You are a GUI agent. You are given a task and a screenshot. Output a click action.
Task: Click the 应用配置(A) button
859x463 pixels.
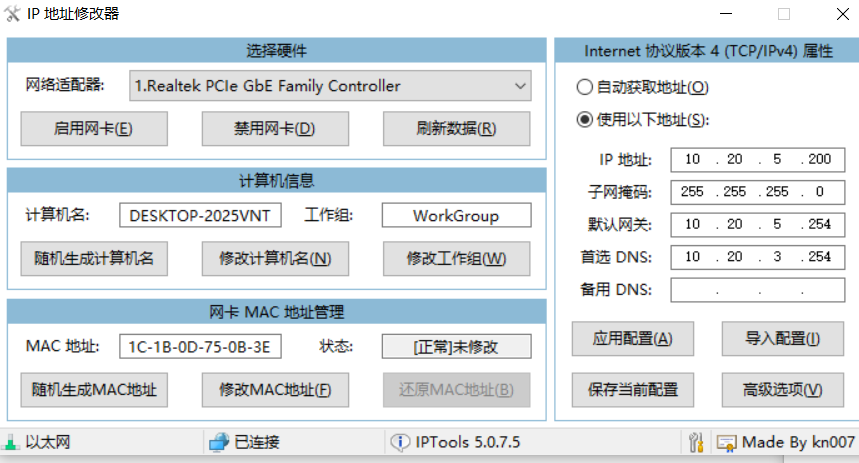coord(633,339)
